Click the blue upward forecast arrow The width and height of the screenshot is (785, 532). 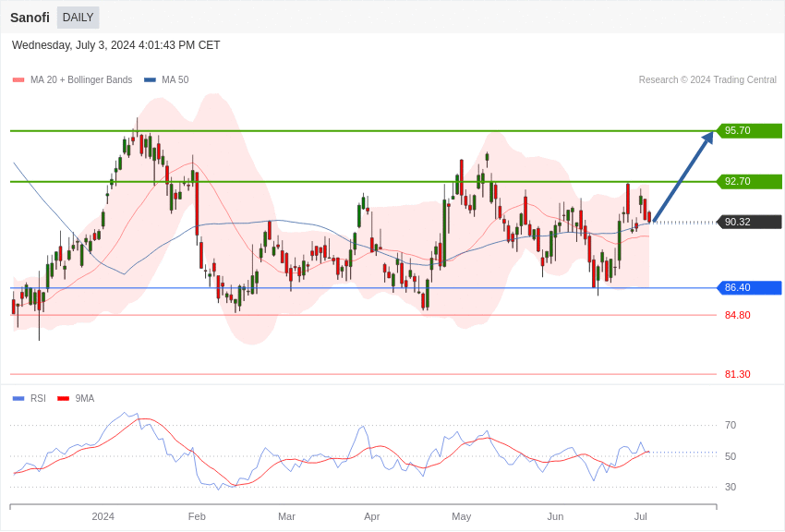[682, 177]
